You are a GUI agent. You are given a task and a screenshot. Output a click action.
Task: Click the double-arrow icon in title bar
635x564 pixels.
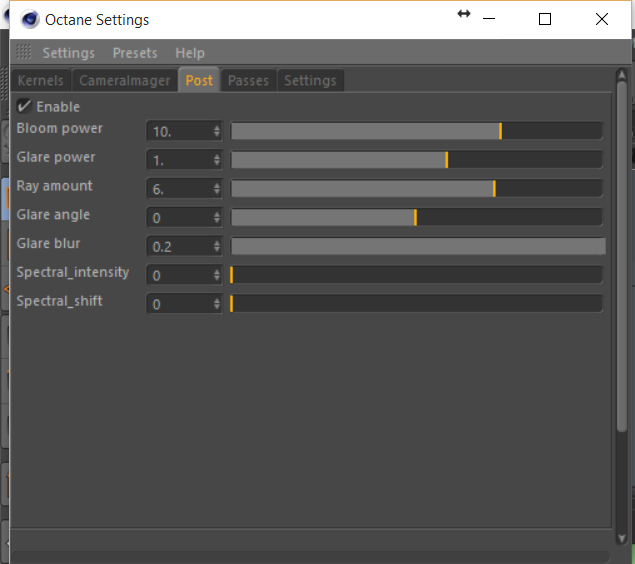coord(464,14)
